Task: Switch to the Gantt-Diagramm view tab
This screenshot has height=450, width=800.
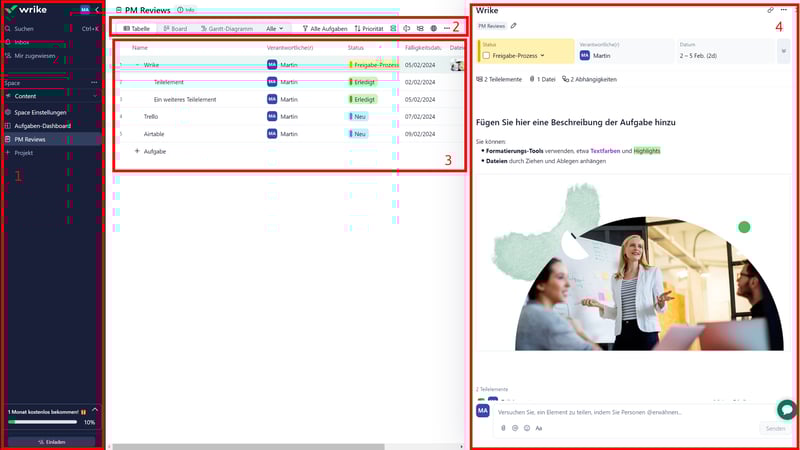Action: (x=227, y=29)
